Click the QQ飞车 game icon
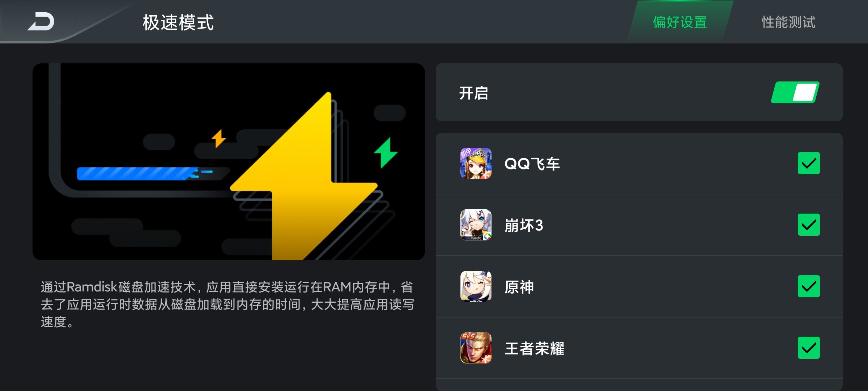This screenshot has height=391, width=868. tap(476, 163)
